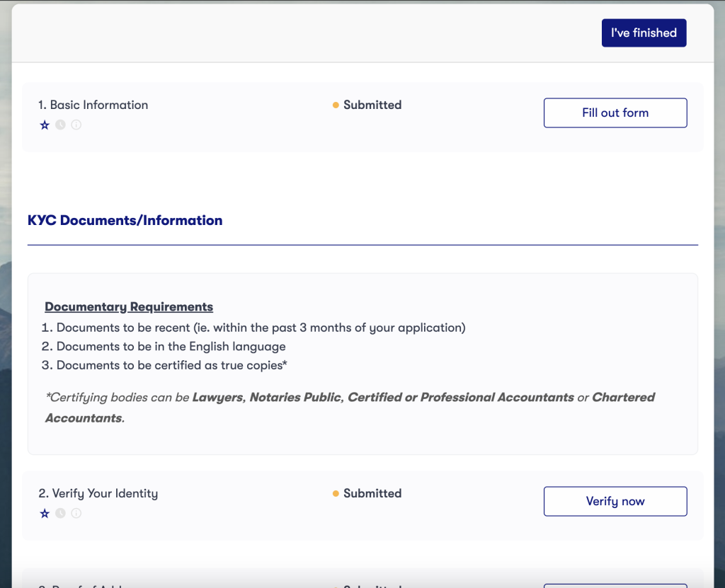The image size is (725, 588).
Task: Click the clock icon under Basic Information
Action: coord(60,125)
